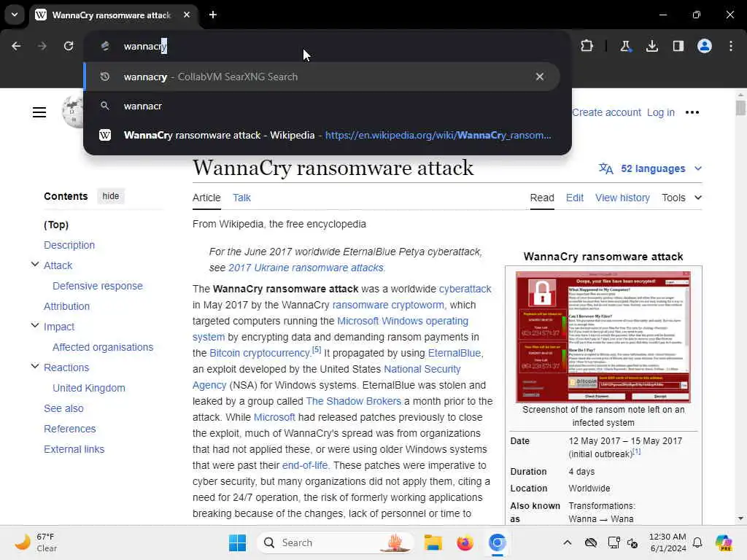Go to United Kingdom subsection

(x=88, y=388)
